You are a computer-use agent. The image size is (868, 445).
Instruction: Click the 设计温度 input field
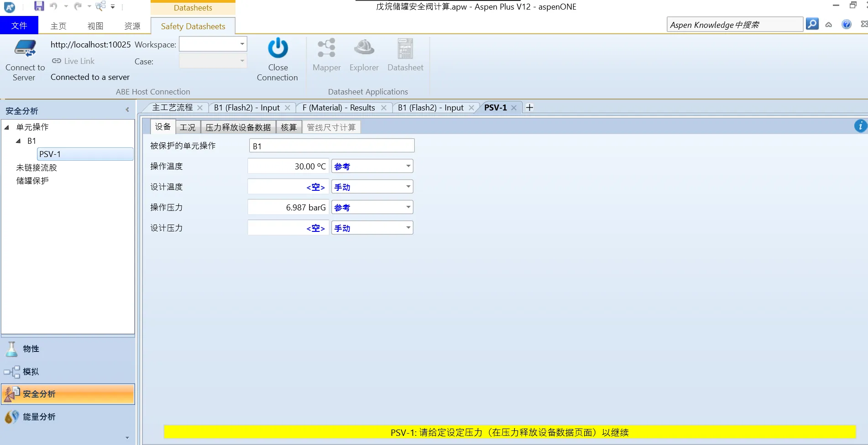(288, 187)
